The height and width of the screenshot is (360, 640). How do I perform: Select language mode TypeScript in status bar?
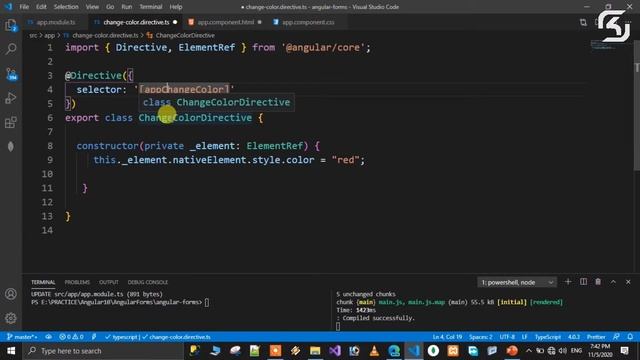click(548, 337)
